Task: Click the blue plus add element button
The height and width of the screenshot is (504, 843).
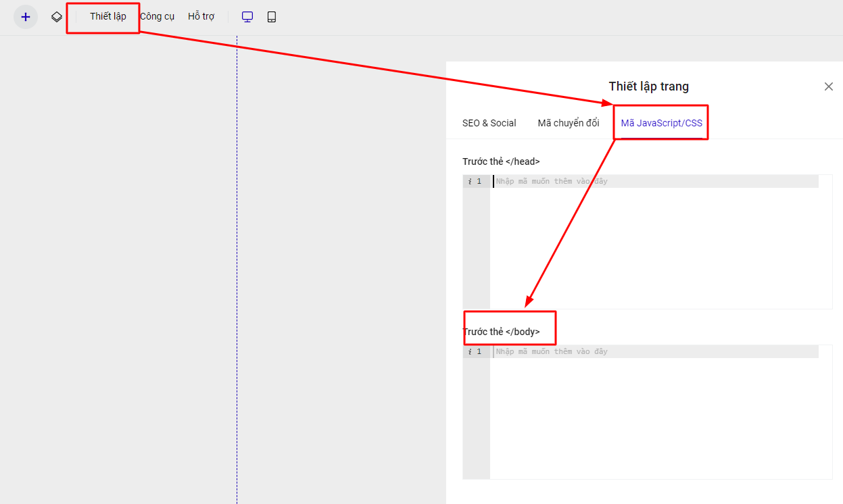Action: point(26,17)
